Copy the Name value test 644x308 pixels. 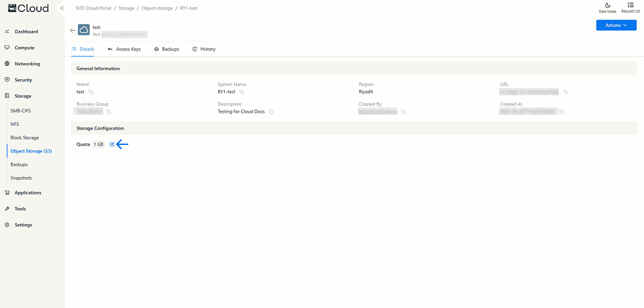[91, 92]
